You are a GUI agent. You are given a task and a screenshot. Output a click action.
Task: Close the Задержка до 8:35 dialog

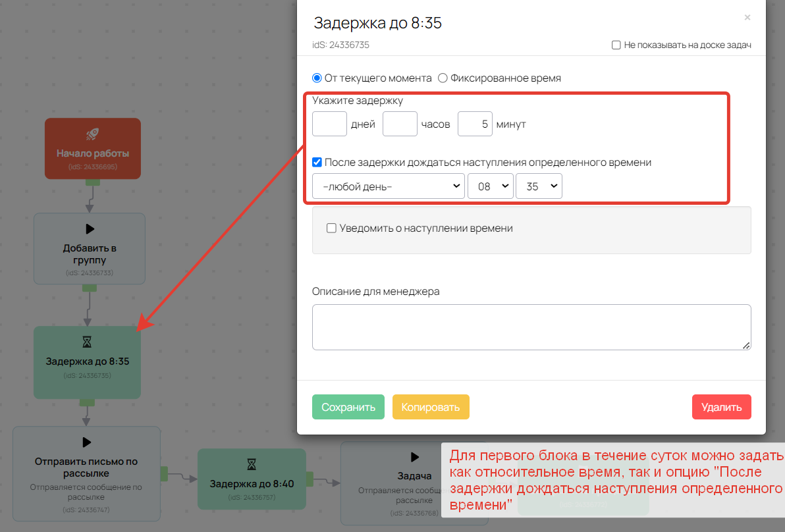pos(747,17)
